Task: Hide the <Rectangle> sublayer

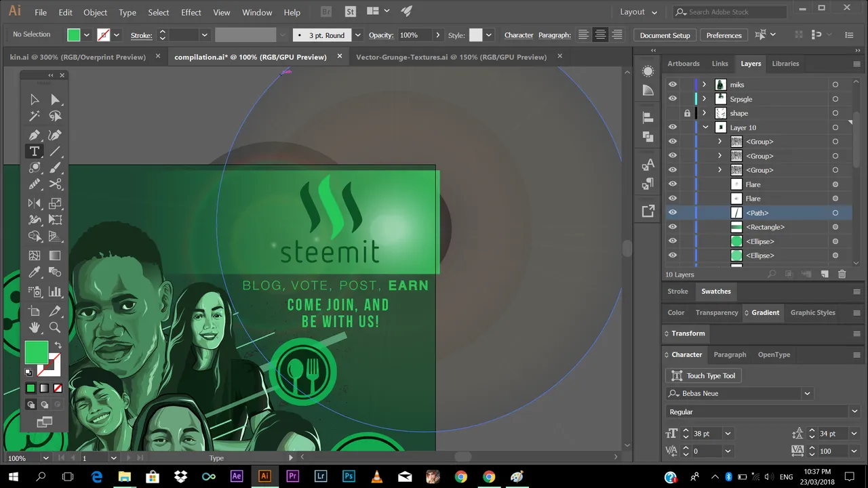Action: (672, 227)
